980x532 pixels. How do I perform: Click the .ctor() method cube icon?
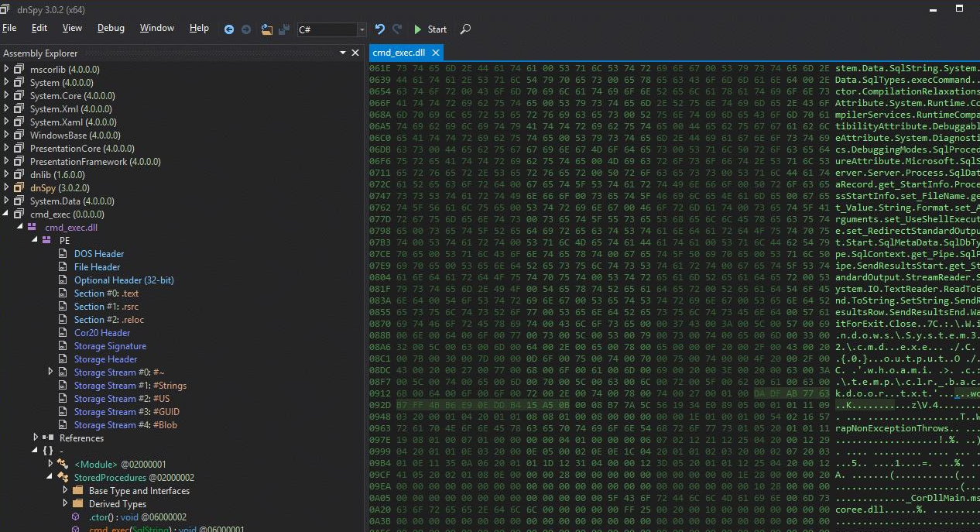pos(75,517)
